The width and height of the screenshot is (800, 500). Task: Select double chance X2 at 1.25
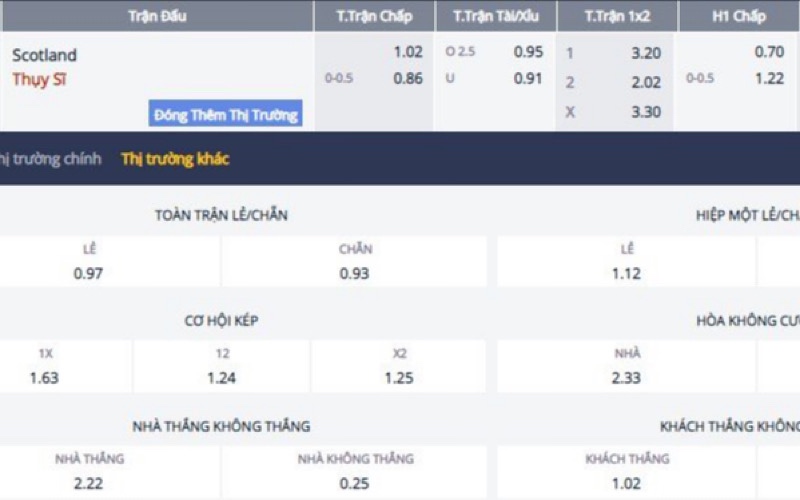400,377
